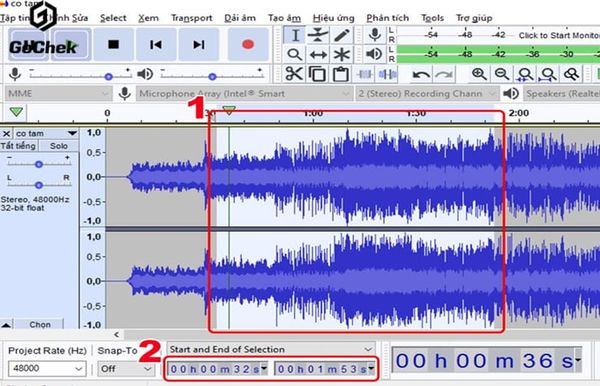Screen dimensions: 600x386
Task: Select the Time Shift tool
Action: (318, 55)
